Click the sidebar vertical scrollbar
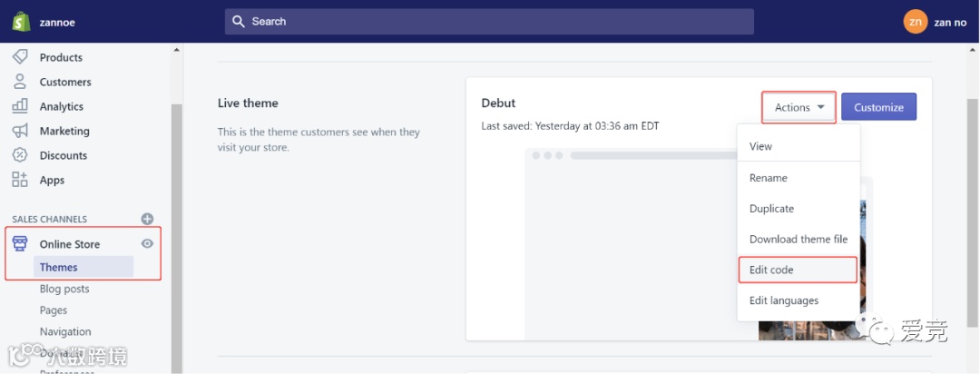This screenshot has width=980, height=374. click(x=177, y=227)
